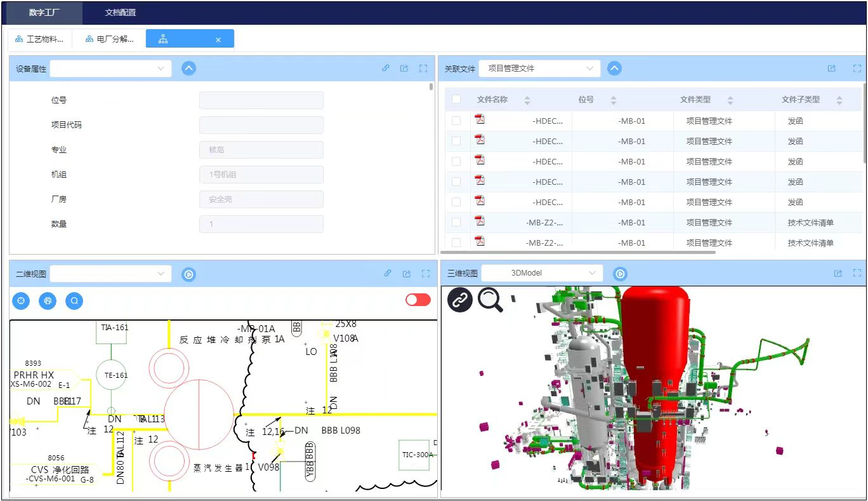Check the first file row checkbox
This screenshot has height=501, width=868.
pyautogui.click(x=456, y=121)
